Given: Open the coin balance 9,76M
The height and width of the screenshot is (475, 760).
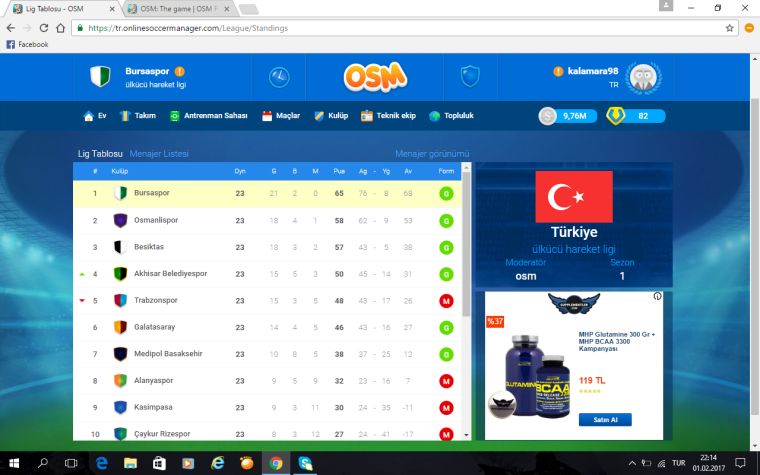Looking at the screenshot, I should 568,116.
